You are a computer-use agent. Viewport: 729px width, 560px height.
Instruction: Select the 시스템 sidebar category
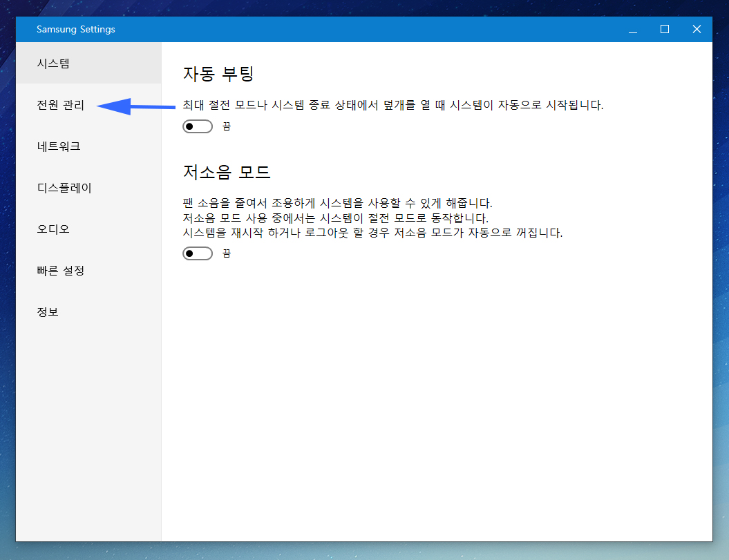click(88, 64)
